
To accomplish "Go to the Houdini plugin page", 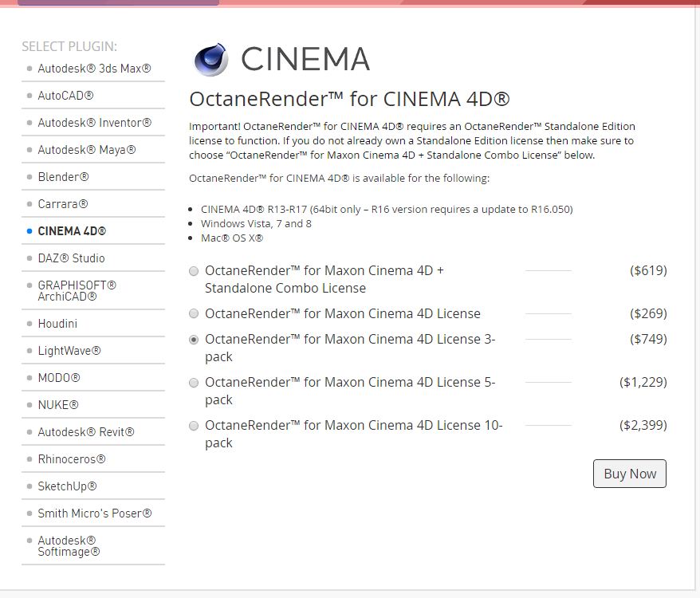I will [x=57, y=324].
